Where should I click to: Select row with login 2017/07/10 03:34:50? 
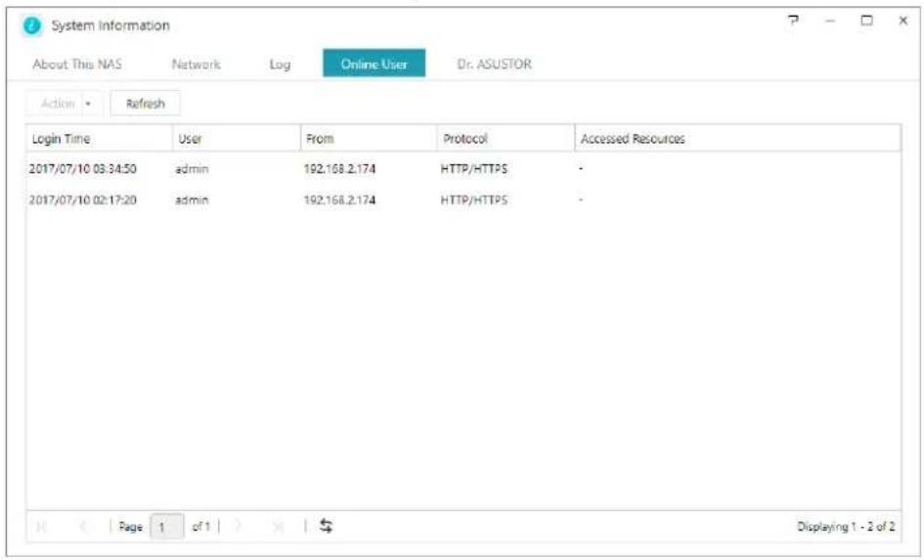click(463, 169)
